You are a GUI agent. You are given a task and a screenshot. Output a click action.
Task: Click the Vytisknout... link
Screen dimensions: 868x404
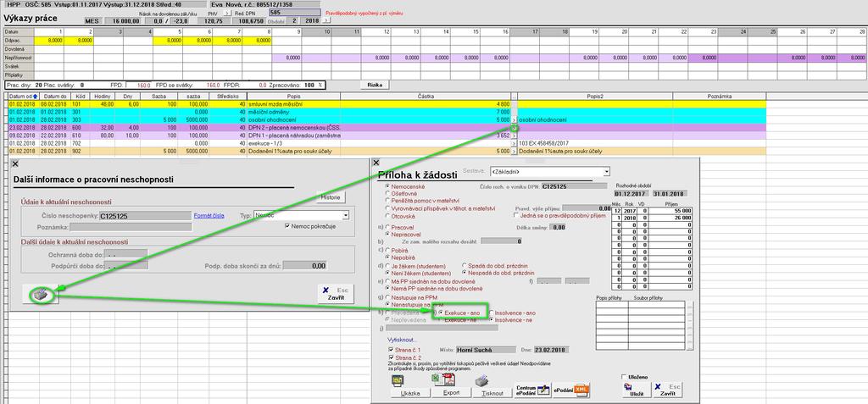(x=402, y=340)
